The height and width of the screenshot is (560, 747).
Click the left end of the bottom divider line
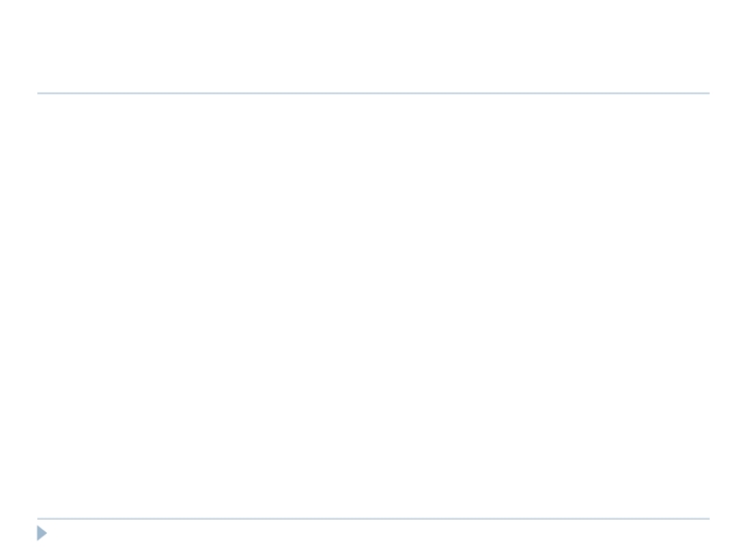pyautogui.click(x=39, y=518)
